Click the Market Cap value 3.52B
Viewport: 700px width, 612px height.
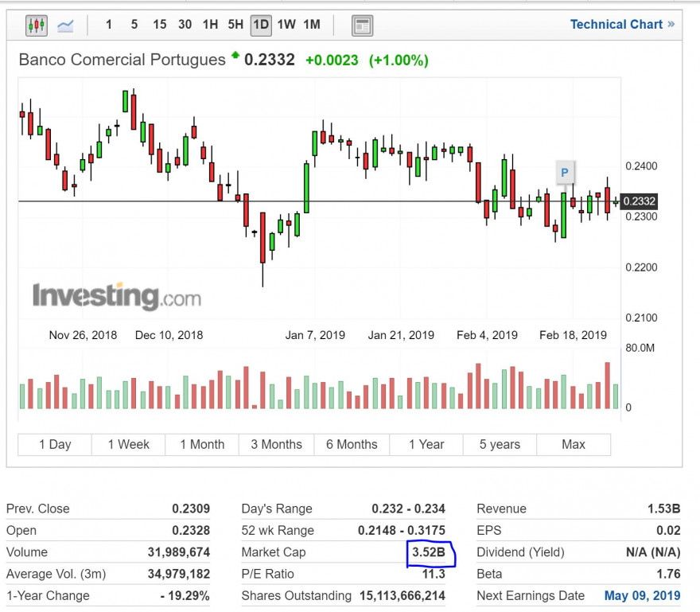tap(429, 552)
